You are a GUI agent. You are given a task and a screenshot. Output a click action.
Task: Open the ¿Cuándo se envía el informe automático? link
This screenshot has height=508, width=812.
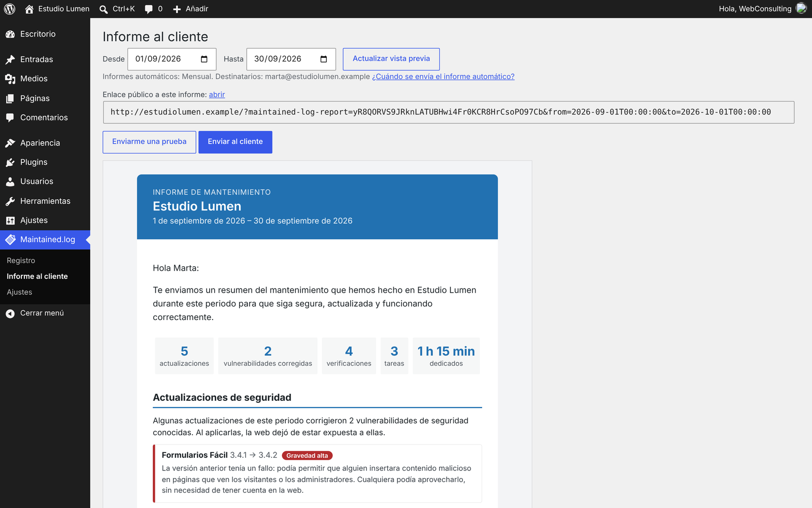[x=443, y=76]
